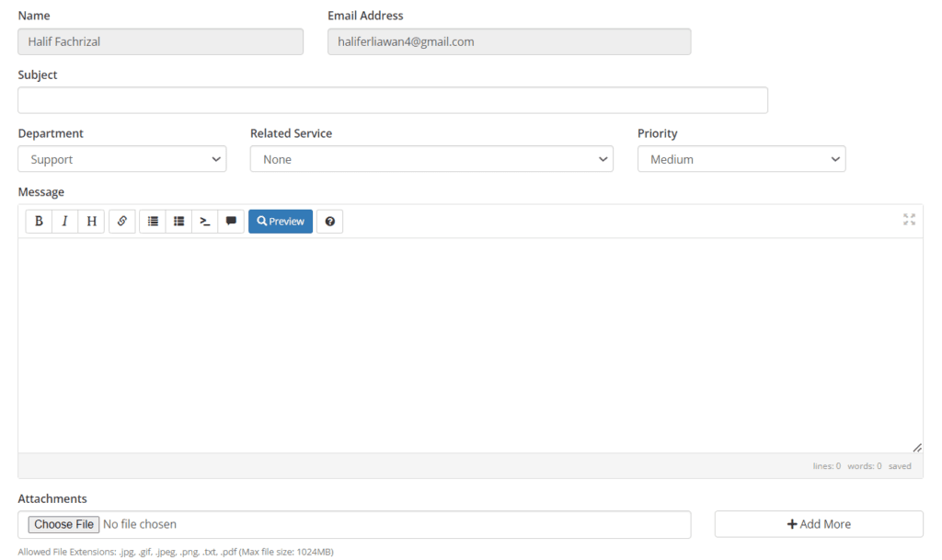Expand the message editor to fullscreen

click(909, 219)
